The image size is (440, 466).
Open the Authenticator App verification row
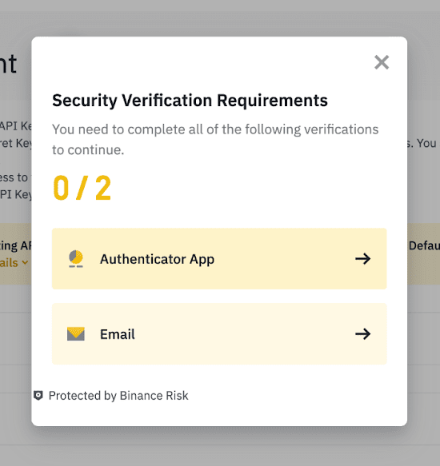coord(219,259)
